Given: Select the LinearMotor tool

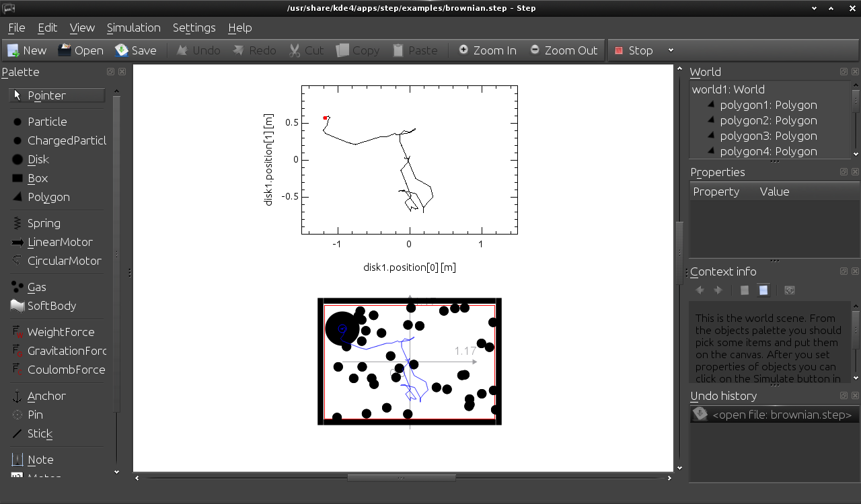Looking at the screenshot, I should tap(57, 242).
